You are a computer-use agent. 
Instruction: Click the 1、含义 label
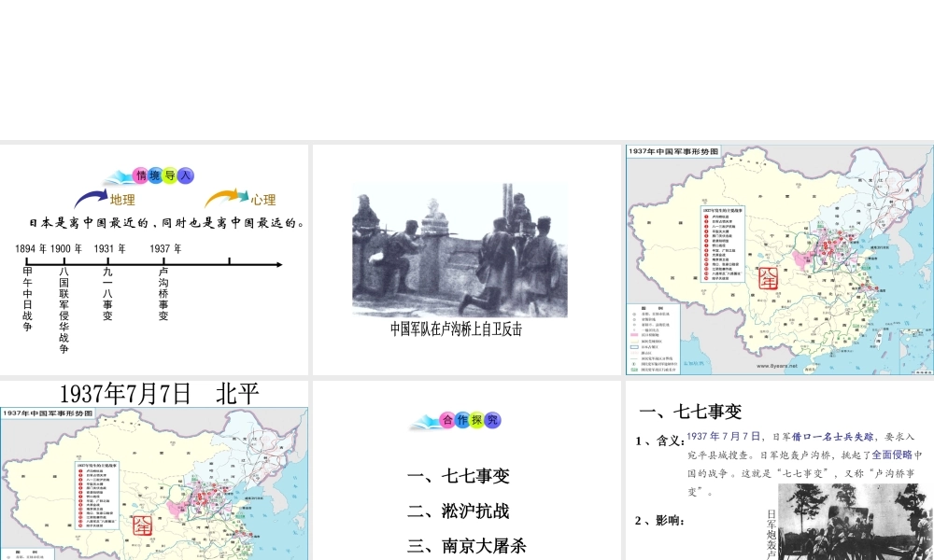(660, 441)
